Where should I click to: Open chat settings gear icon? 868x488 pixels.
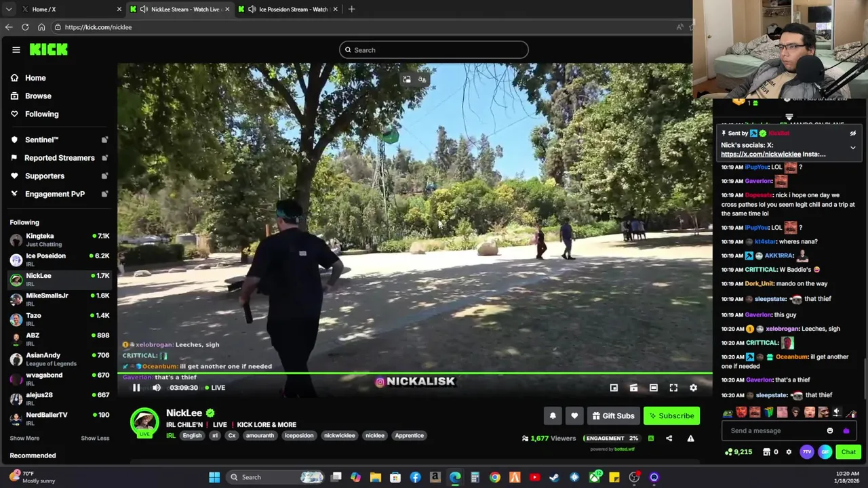click(x=789, y=452)
